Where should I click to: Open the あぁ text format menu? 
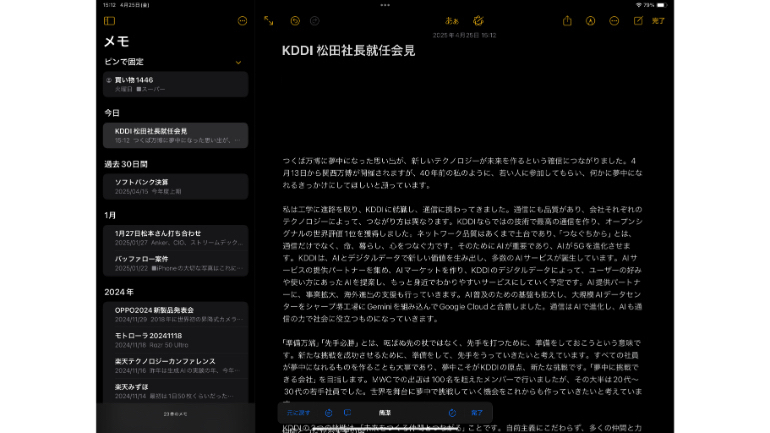pos(452,21)
